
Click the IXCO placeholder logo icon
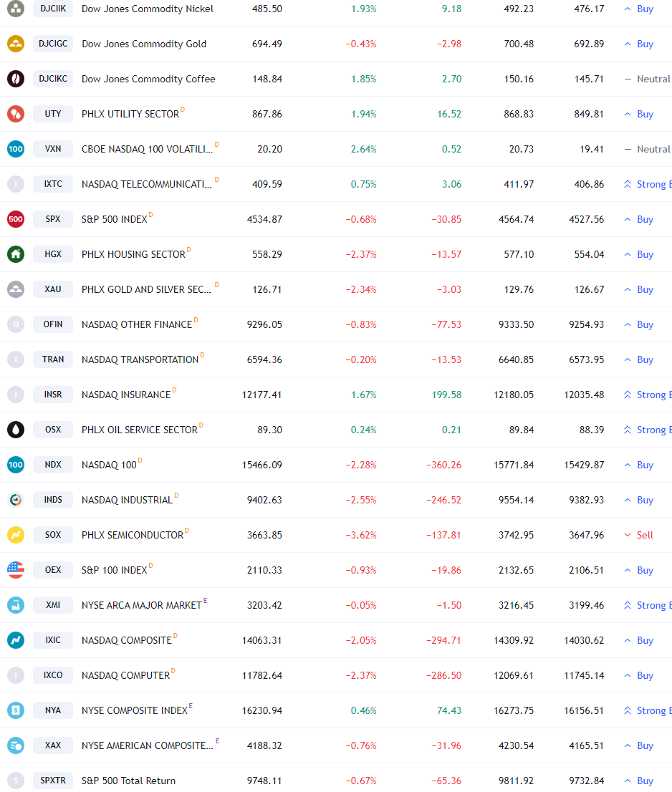(16, 675)
